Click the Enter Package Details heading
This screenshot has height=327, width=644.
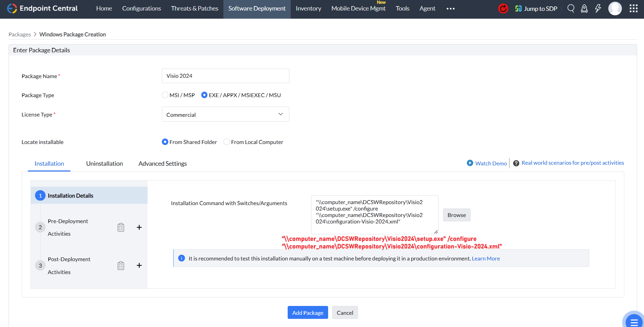point(41,50)
